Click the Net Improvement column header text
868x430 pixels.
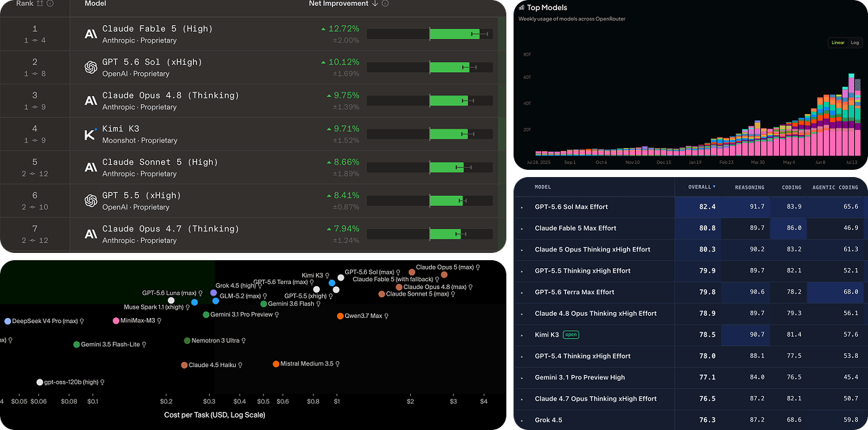tap(339, 4)
